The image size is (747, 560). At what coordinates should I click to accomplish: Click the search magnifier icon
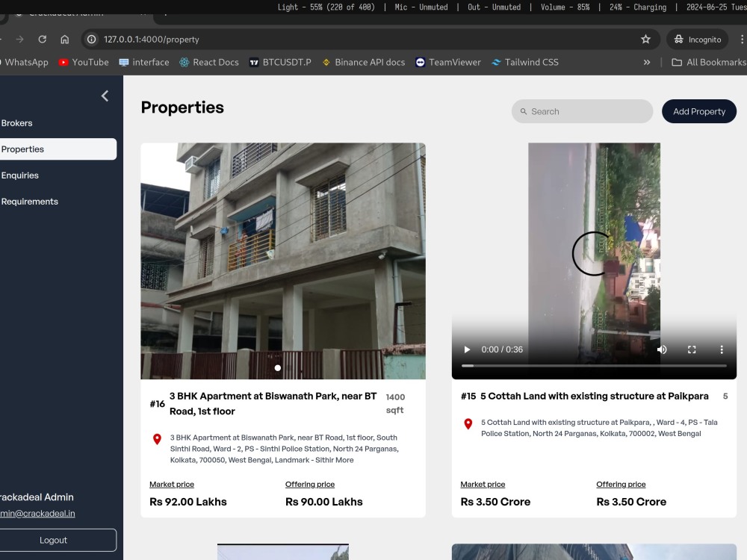point(524,111)
